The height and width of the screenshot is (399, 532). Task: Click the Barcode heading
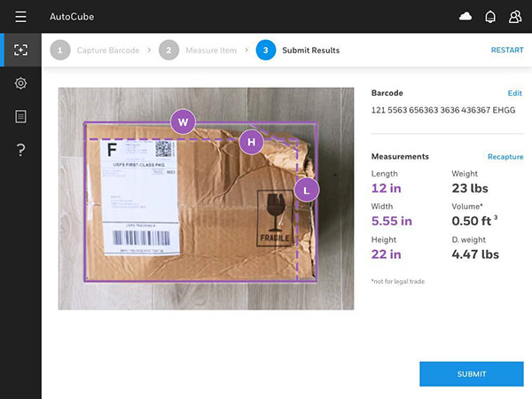pyautogui.click(x=387, y=93)
